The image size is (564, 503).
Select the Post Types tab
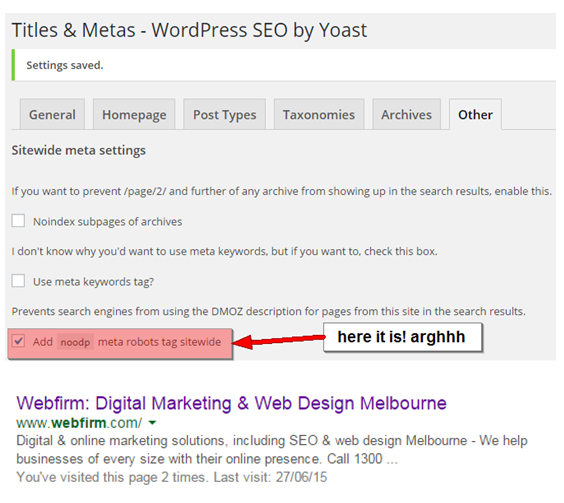tap(225, 114)
